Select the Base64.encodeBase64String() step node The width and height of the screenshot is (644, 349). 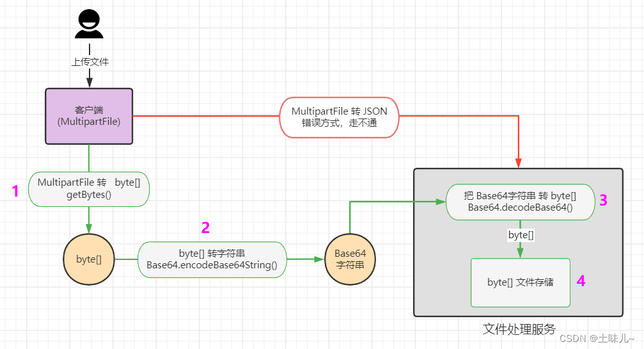tap(212, 259)
